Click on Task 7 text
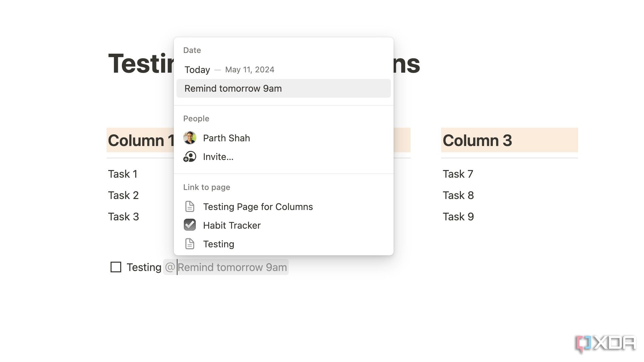 (458, 174)
